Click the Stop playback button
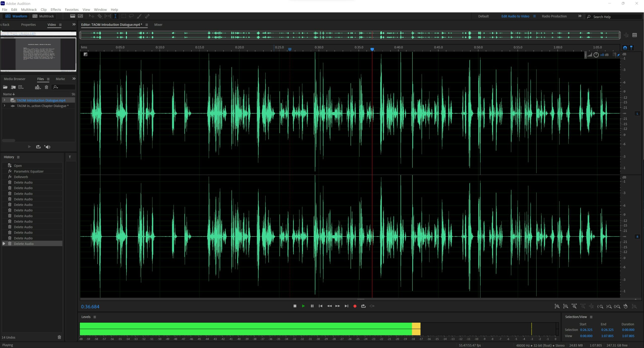The width and height of the screenshot is (644, 348). [295, 306]
